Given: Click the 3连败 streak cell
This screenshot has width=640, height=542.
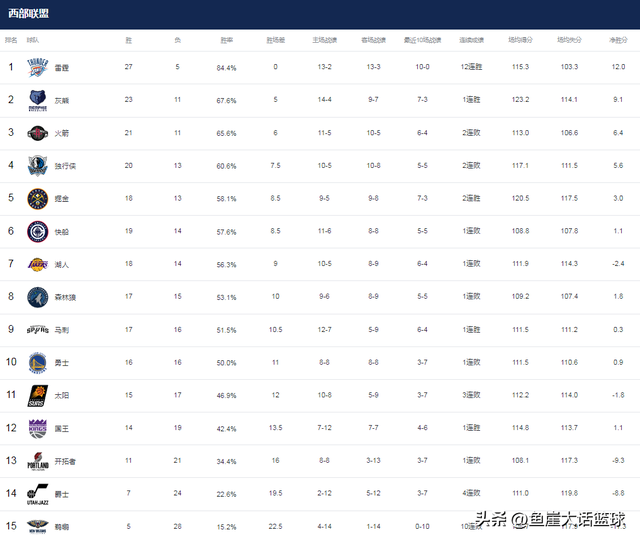Looking at the screenshot, I should pos(471,395).
